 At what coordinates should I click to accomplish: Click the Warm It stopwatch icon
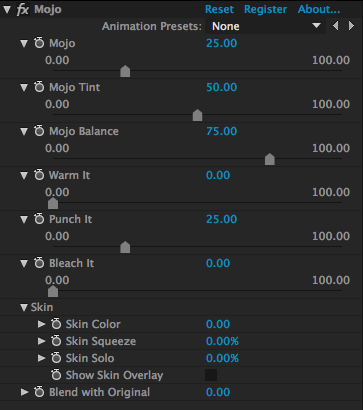[39, 175]
